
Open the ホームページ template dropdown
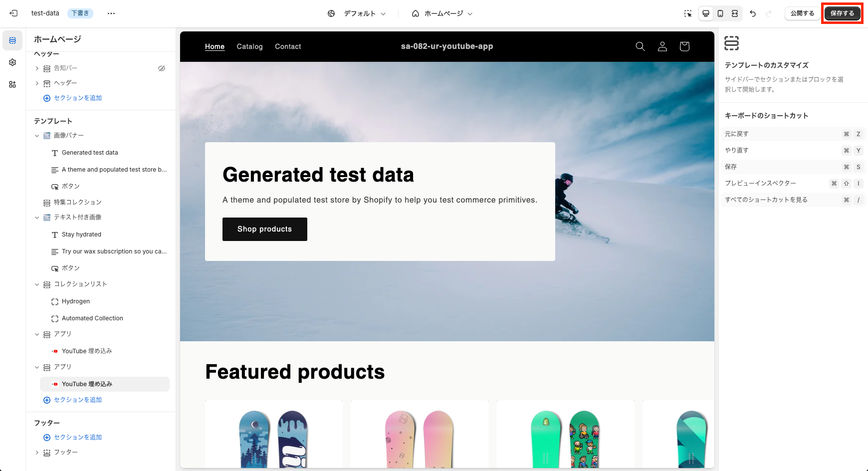click(x=442, y=13)
